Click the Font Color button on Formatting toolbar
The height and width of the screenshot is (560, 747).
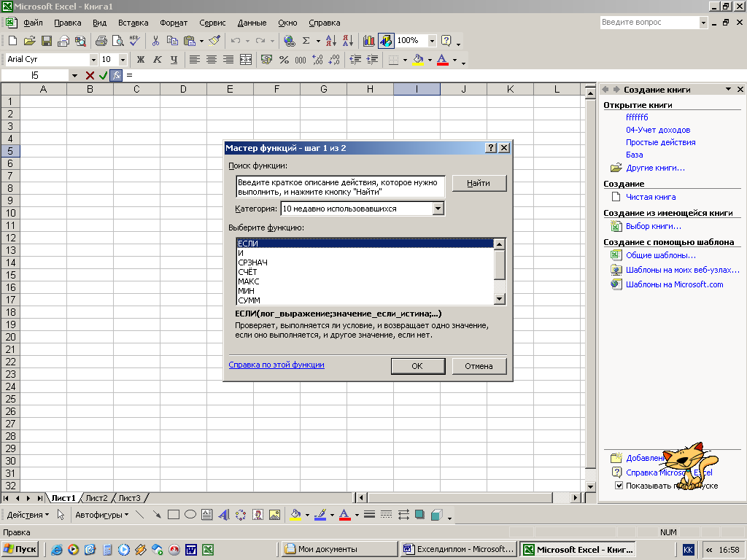(443, 60)
